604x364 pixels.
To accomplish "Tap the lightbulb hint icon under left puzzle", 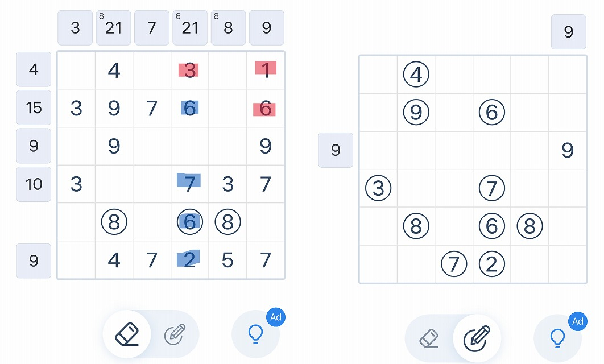I will (255, 334).
